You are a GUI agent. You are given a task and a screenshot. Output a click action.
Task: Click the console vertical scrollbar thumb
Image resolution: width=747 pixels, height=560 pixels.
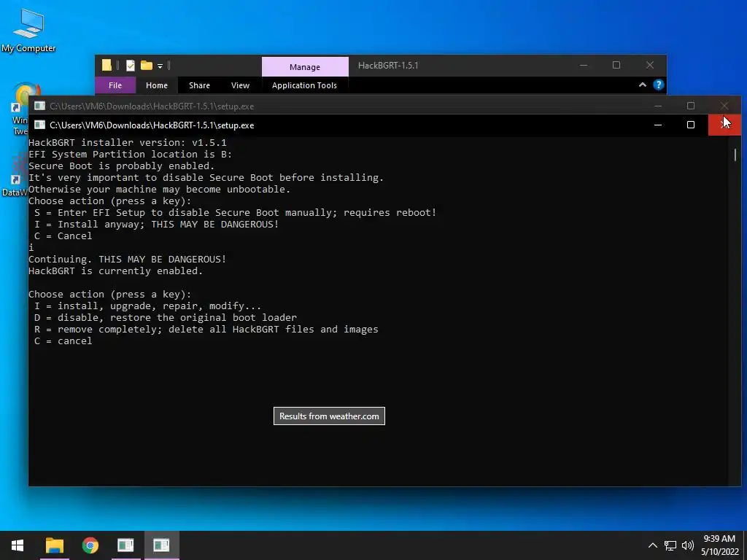[x=735, y=155]
